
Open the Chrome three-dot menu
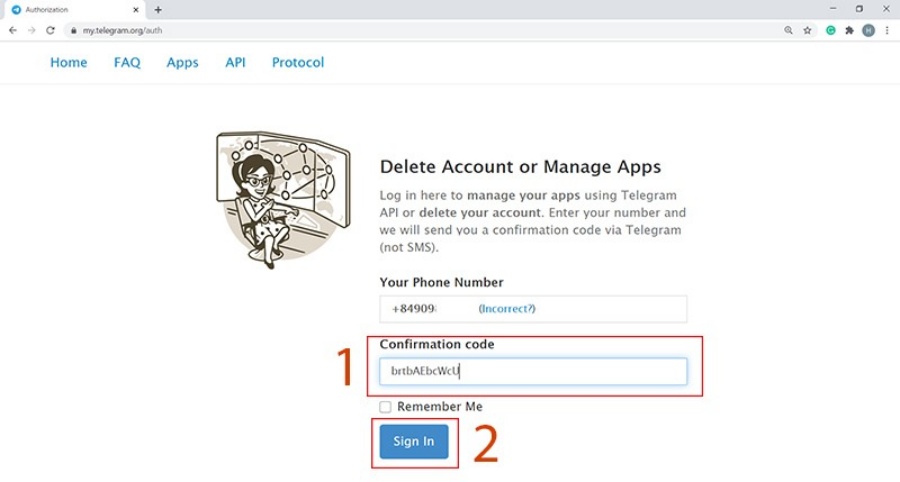[887, 30]
